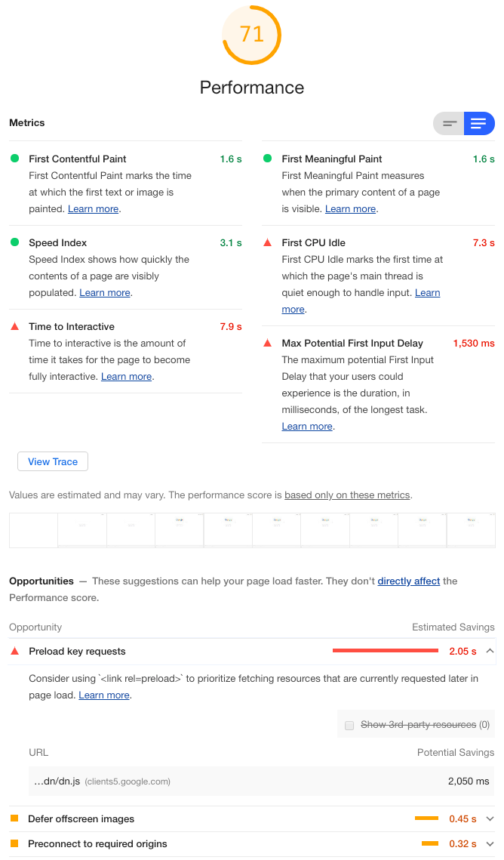Toggle Show 3rd-party resources checkbox
This screenshot has width=504, height=860.
[x=349, y=725]
